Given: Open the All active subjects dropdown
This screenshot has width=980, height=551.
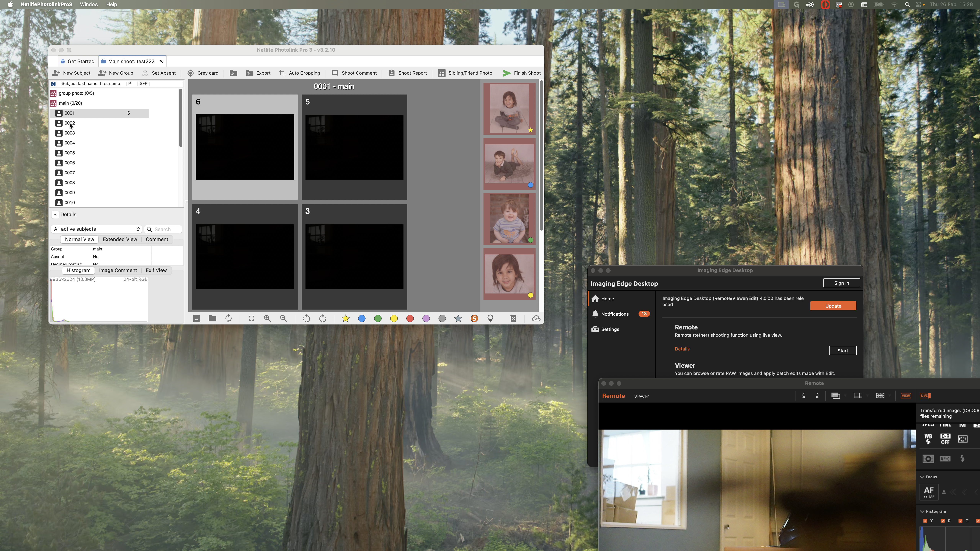Looking at the screenshot, I should coord(96,229).
